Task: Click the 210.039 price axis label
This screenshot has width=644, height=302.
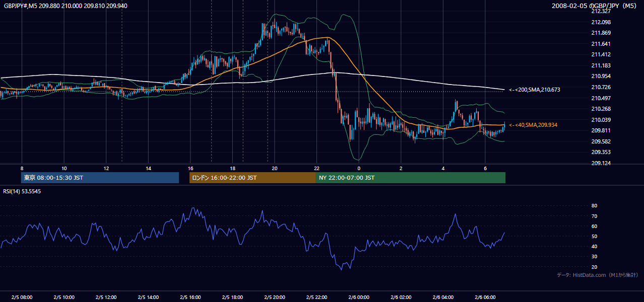Action: click(x=601, y=120)
